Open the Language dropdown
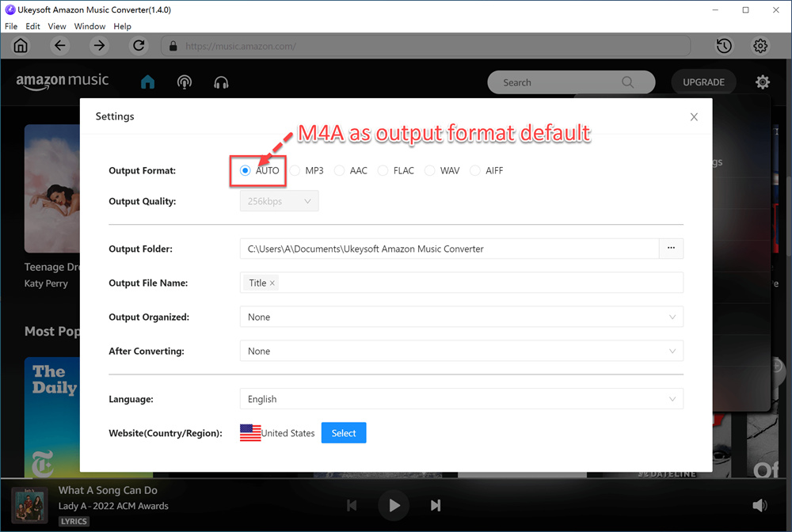Image resolution: width=792 pixels, height=532 pixels. (461, 399)
